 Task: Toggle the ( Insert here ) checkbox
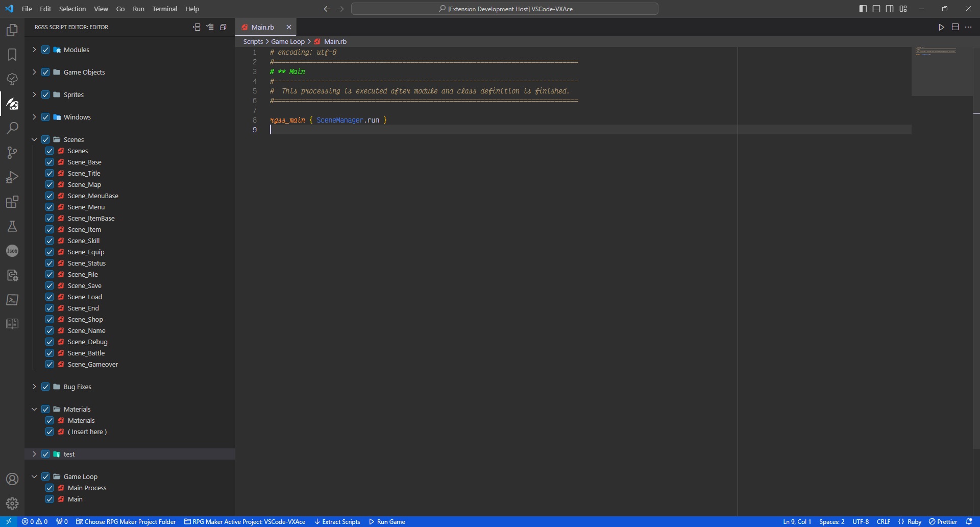[x=50, y=432]
